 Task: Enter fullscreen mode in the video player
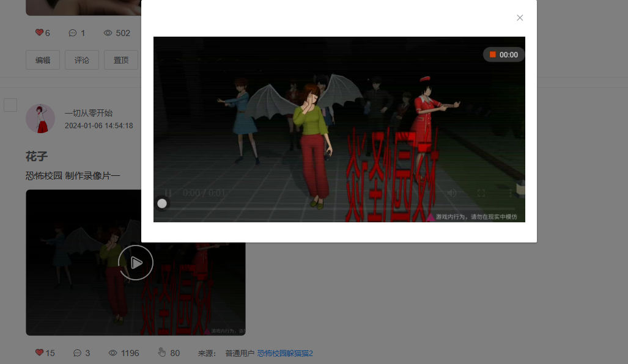pos(481,193)
